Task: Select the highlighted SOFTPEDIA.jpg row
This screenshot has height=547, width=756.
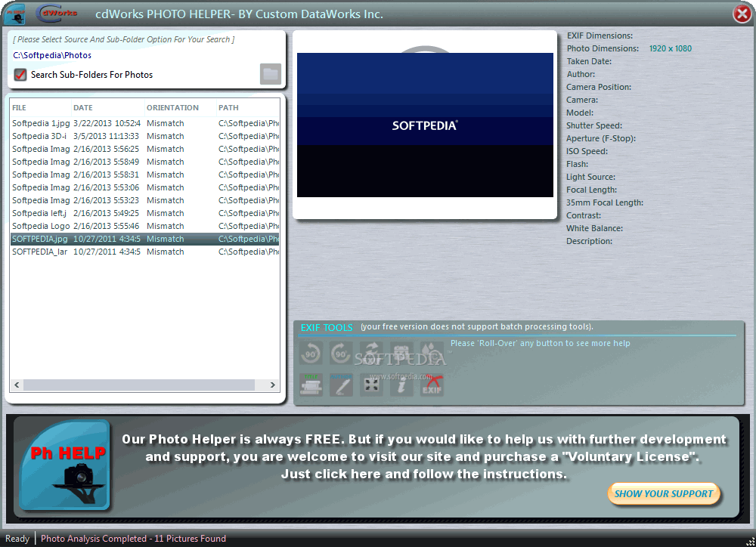Action: coord(144,239)
